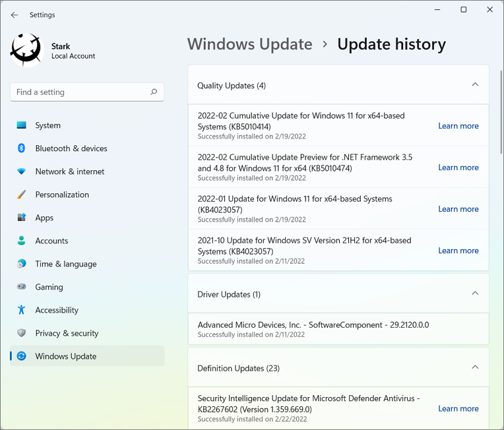The width and height of the screenshot is (504, 430).
Task: Learn more about 2021-10 Update 21H2
Action: pyautogui.click(x=458, y=251)
